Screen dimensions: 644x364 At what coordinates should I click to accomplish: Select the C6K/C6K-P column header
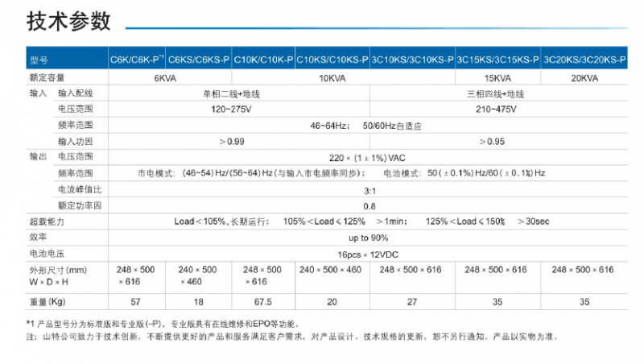pos(135,60)
